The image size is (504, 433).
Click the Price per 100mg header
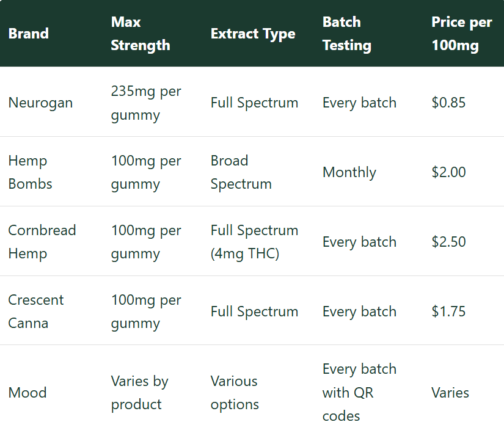tap(462, 34)
